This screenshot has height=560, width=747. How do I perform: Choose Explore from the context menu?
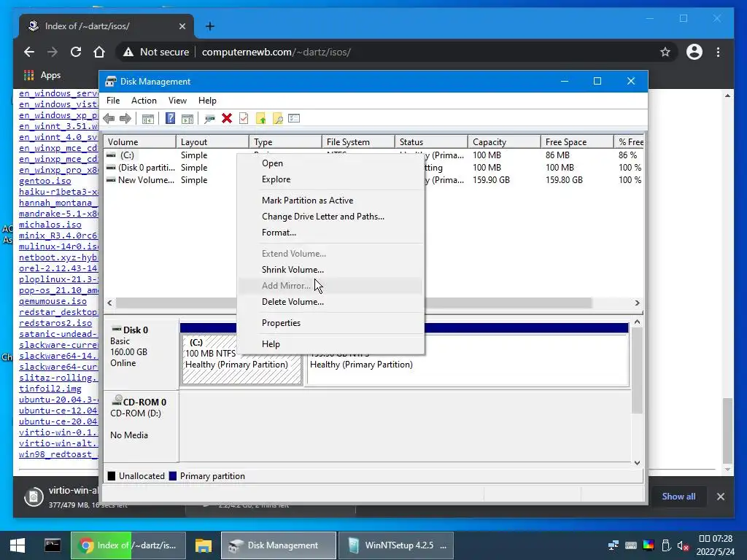pyautogui.click(x=330, y=179)
